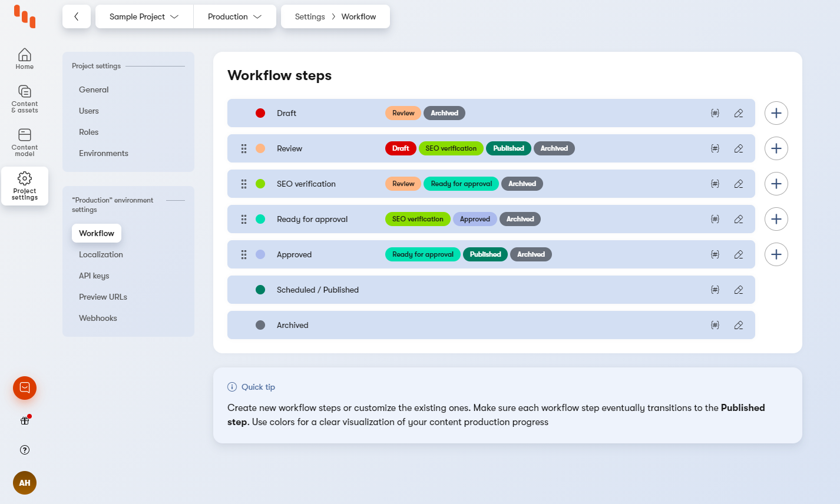
Task: Open the Sample Project dropdown
Action: pos(143,16)
